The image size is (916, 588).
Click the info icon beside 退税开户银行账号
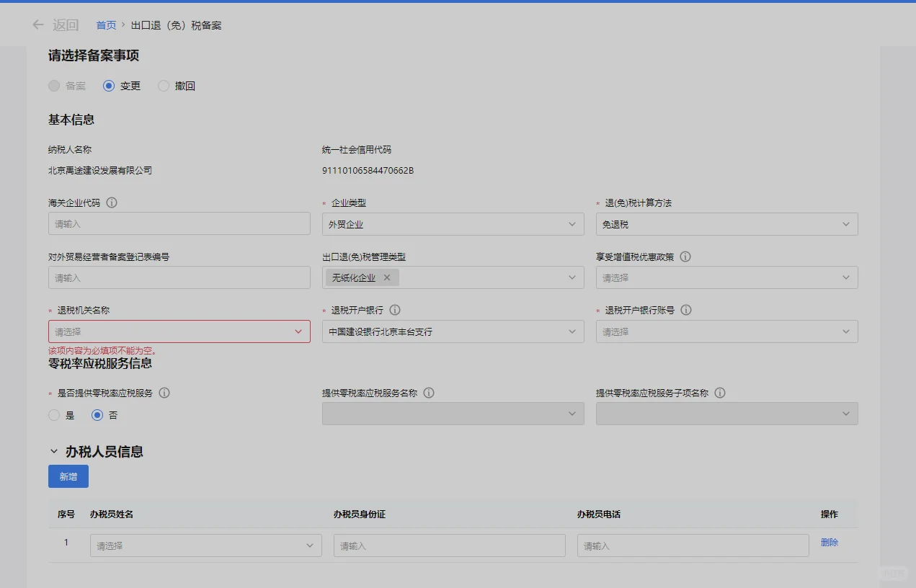[x=685, y=310]
